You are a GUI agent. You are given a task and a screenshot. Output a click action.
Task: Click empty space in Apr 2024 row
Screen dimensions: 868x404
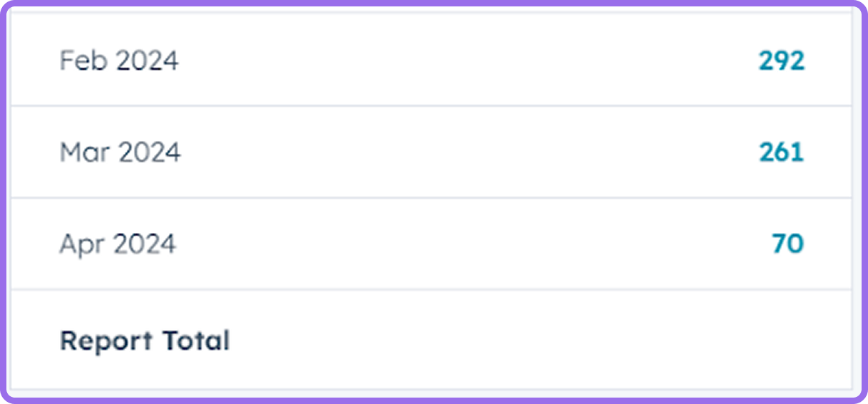[470, 244]
